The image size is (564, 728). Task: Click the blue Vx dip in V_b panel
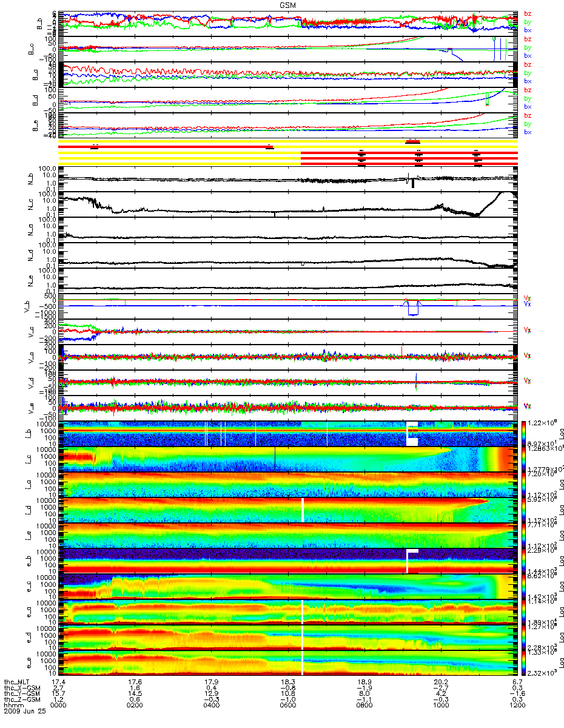pos(413,308)
